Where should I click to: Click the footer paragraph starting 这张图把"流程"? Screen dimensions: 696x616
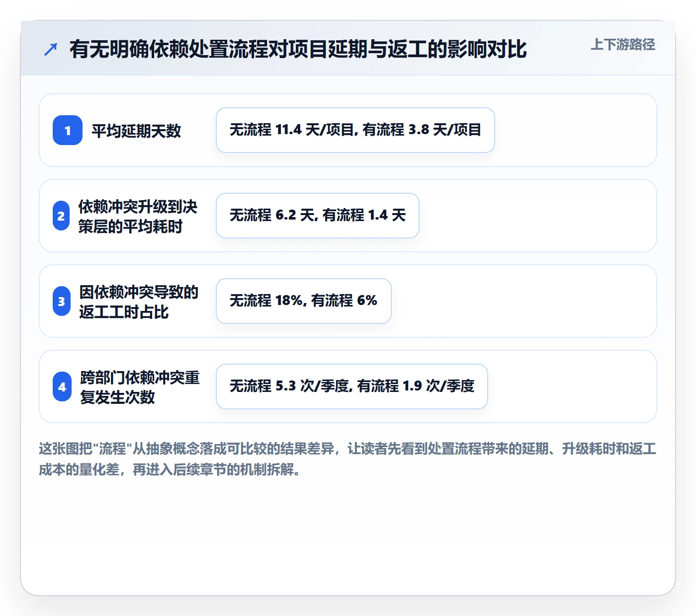point(348,459)
